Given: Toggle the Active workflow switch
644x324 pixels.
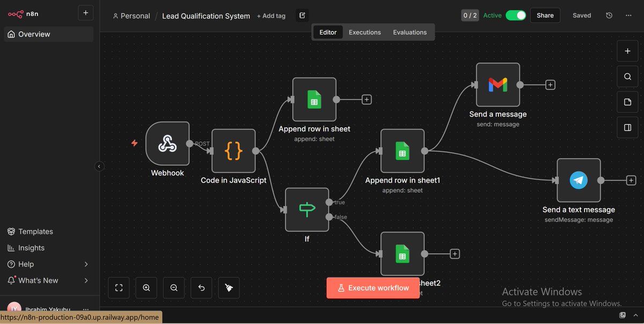Looking at the screenshot, I should pyautogui.click(x=516, y=16).
